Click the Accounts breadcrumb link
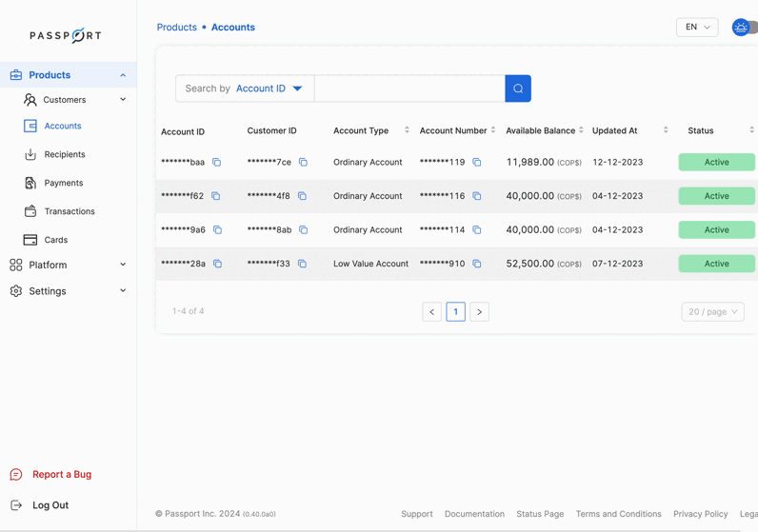Screen dimensions: 758x532 (x=233, y=27)
